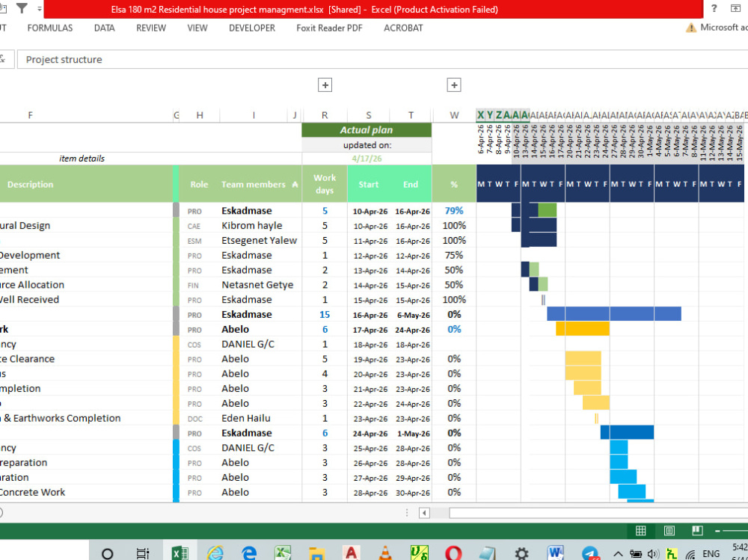Open the ACROBAT ribbon tab
This screenshot has height=560, width=748.
pos(403,28)
